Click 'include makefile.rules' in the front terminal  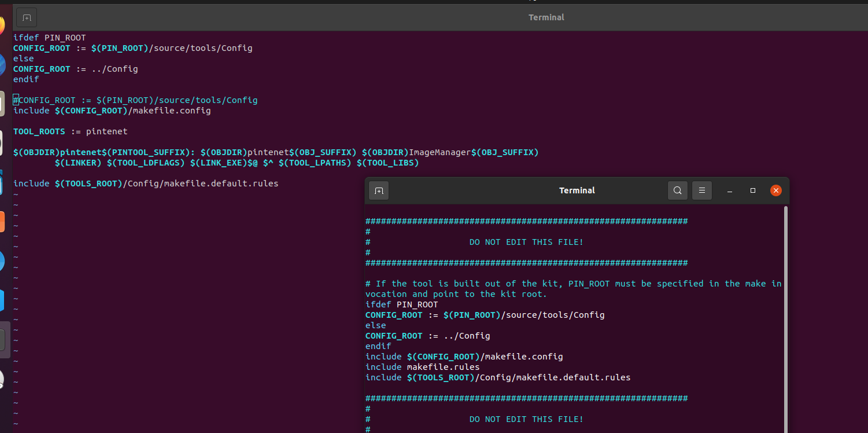(423, 367)
